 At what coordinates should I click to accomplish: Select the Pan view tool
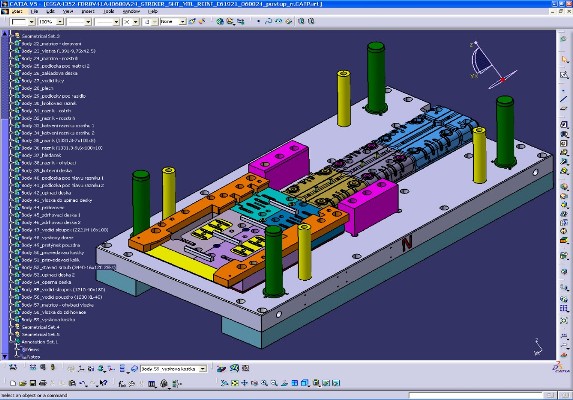(x=244, y=383)
